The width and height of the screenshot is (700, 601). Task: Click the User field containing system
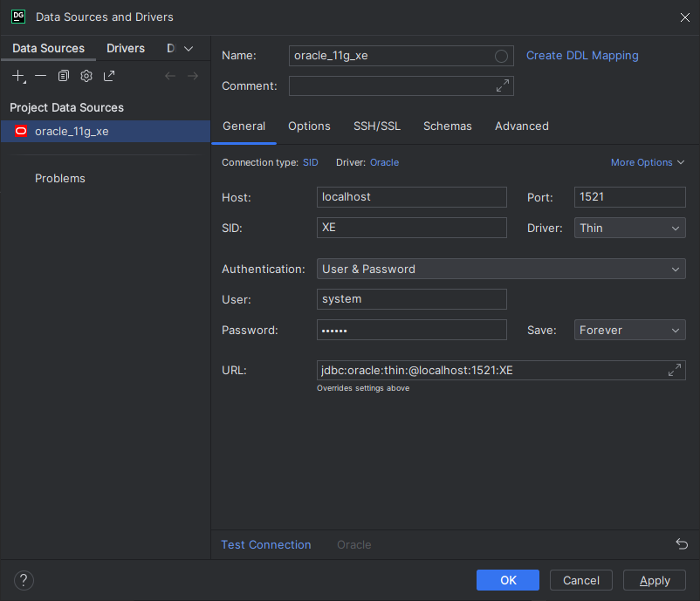point(412,299)
